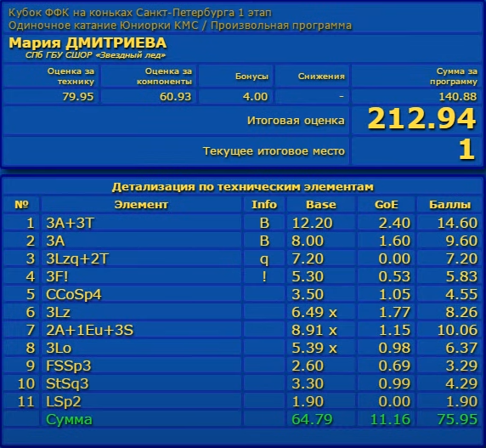Click the CCoSp4 spin element
Viewport: 486px width, 448px height.
point(73,294)
